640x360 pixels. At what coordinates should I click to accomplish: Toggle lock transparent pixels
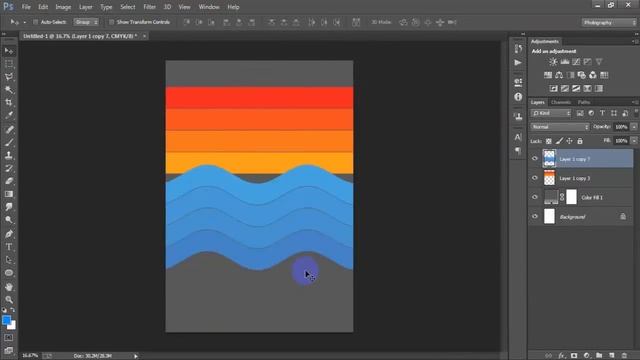click(549, 141)
